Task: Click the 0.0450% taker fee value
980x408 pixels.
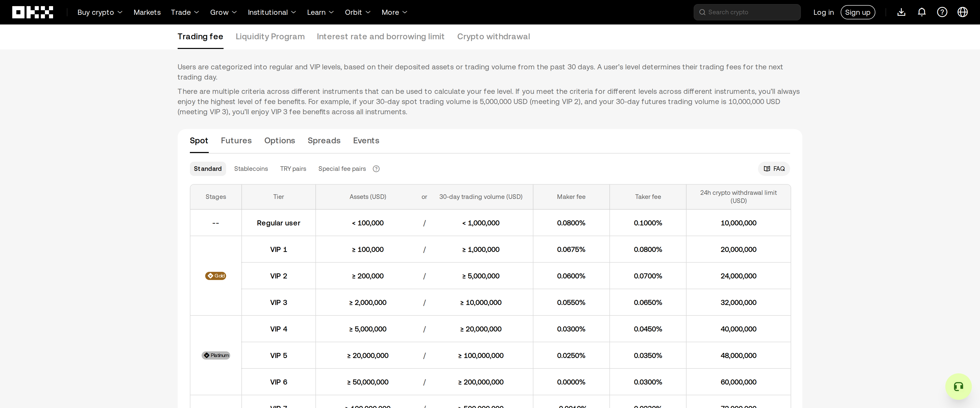Action: pyautogui.click(x=648, y=329)
